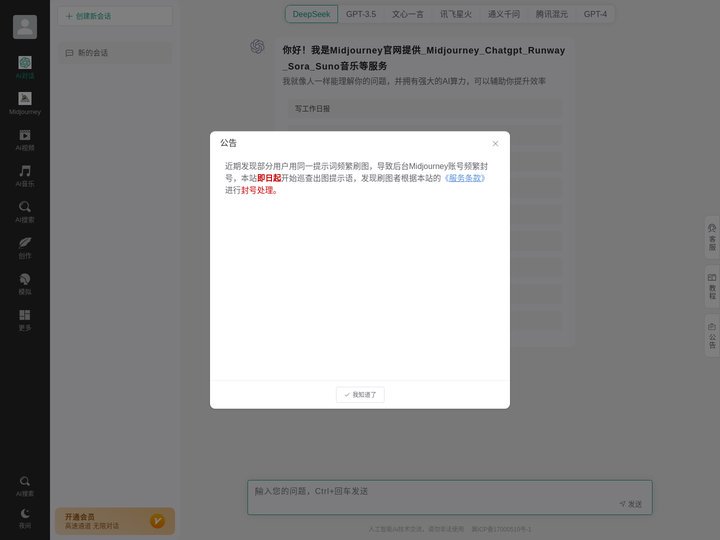Open the 公告 announcement side button
Image resolution: width=720 pixels, height=540 pixels.
coord(712,336)
